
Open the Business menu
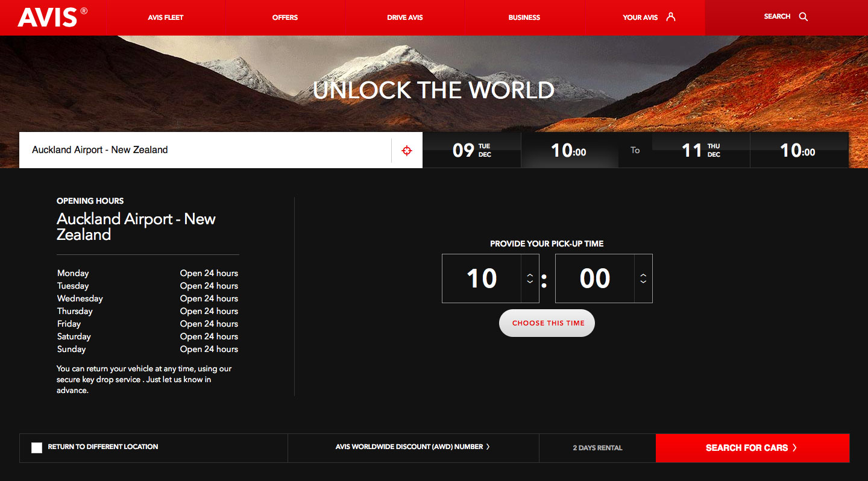[x=524, y=17]
